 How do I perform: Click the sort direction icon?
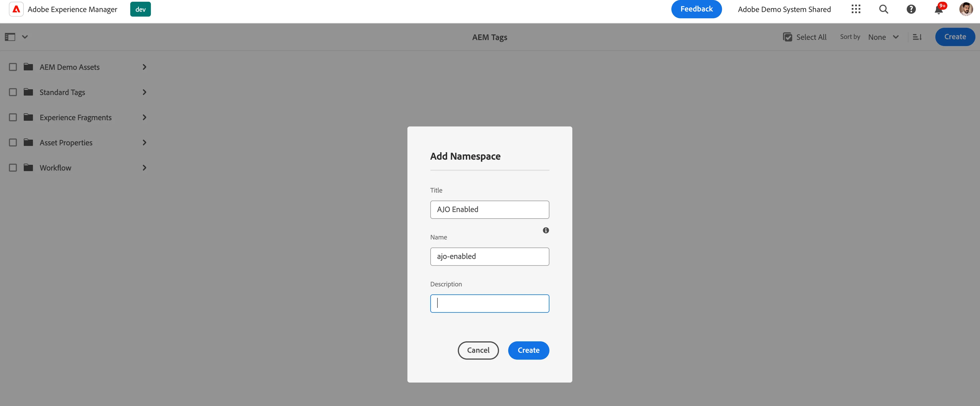[917, 37]
